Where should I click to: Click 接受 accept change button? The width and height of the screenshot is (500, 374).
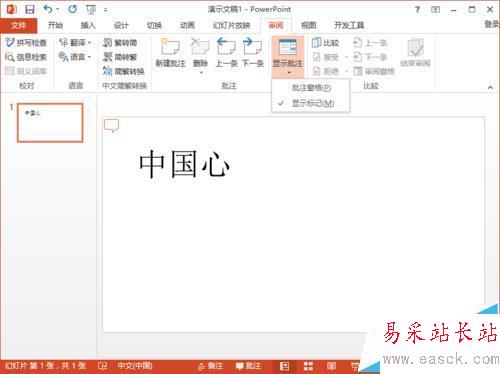pos(326,57)
